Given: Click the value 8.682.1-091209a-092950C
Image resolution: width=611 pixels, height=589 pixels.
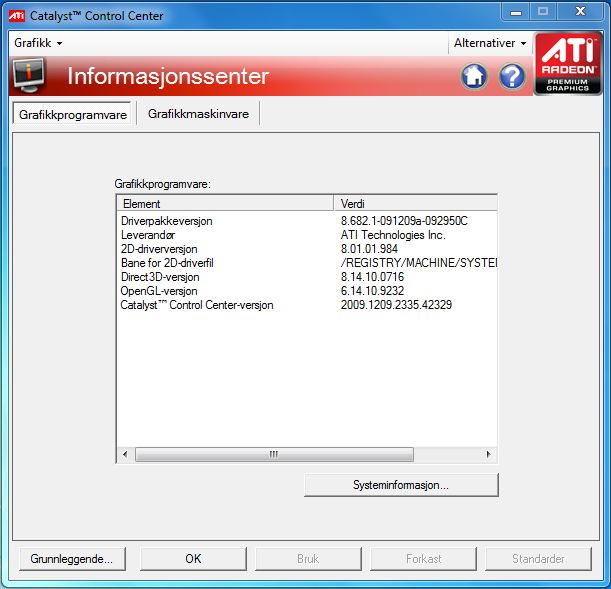Looking at the screenshot, I should point(404,221).
